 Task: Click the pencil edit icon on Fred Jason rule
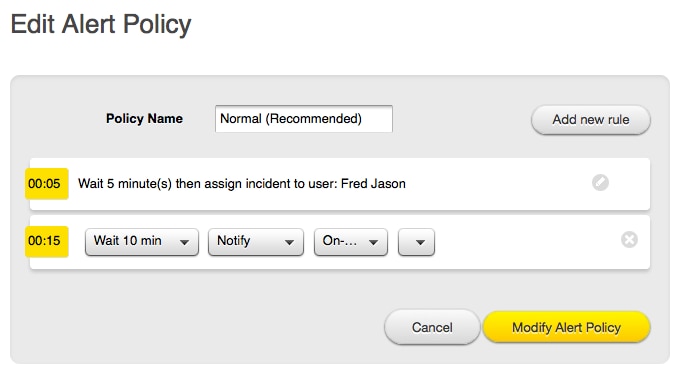click(600, 182)
